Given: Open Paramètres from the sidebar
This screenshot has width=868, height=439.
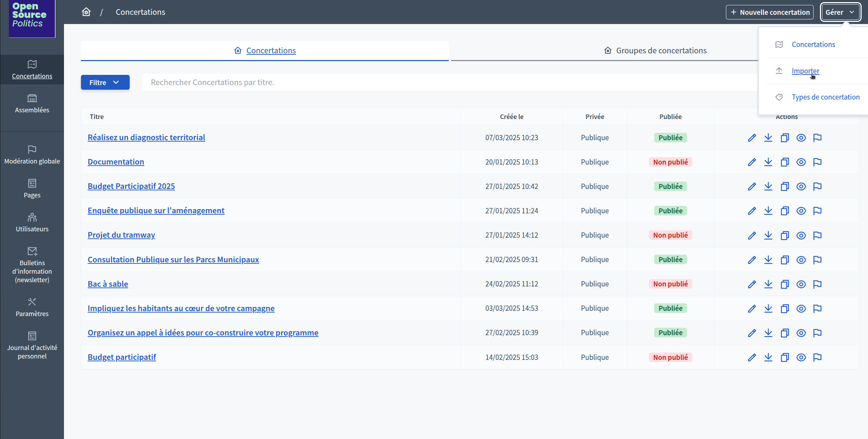Looking at the screenshot, I should pyautogui.click(x=32, y=307).
